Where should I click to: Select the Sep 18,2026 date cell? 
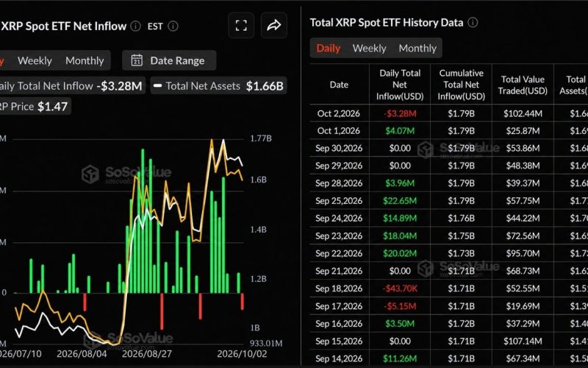click(339, 289)
